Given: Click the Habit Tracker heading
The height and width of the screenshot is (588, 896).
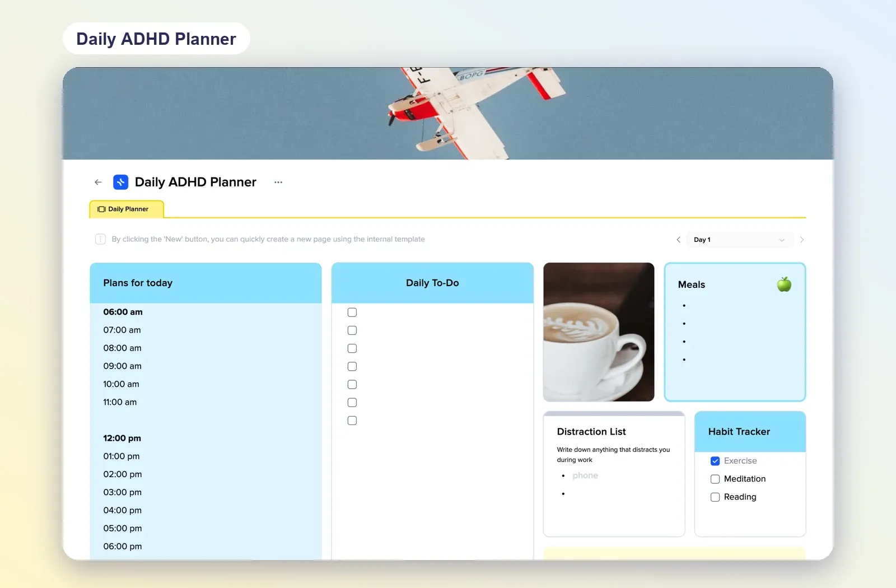Looking at the screenshot, I should (739, 432).
